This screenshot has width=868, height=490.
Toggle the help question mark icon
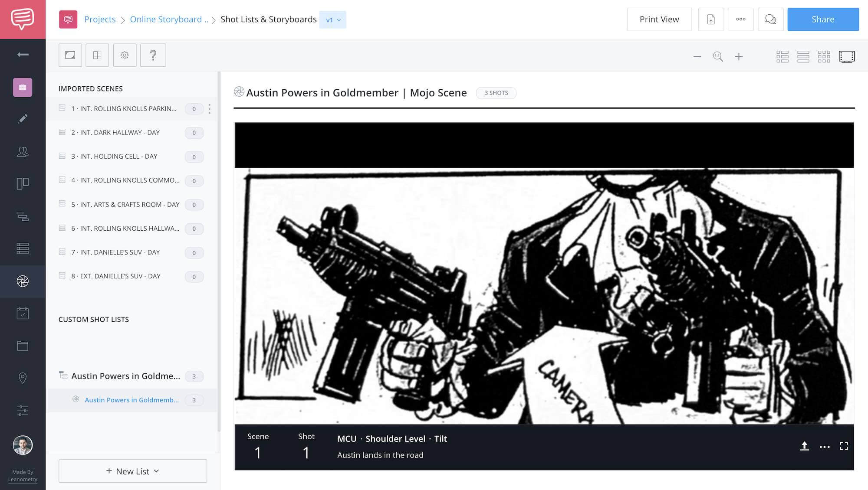pos(153,55)
